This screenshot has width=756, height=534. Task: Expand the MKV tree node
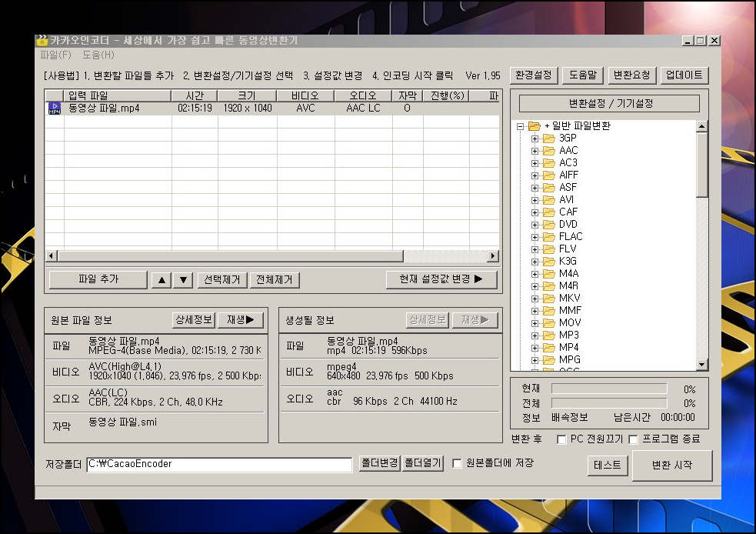pos(535,299)
